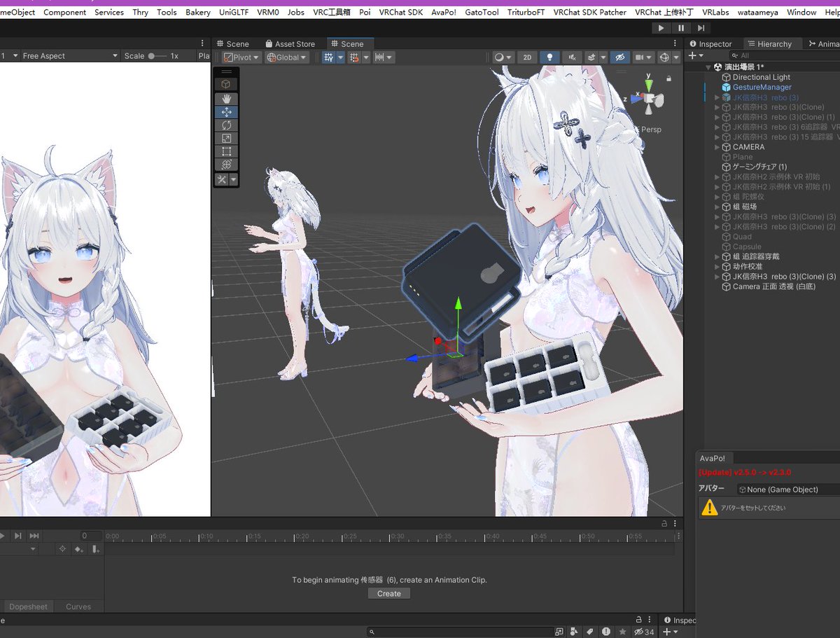Click the Hierarchy search field
The height and width of the screenshot is (638, 840).
click(784, 55)
